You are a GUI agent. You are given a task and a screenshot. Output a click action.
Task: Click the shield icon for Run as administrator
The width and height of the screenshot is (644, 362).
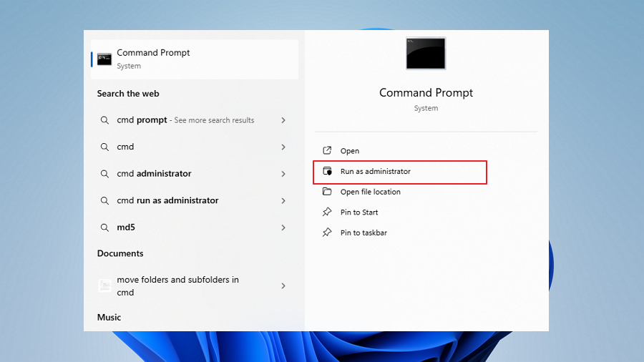[327, 172]
